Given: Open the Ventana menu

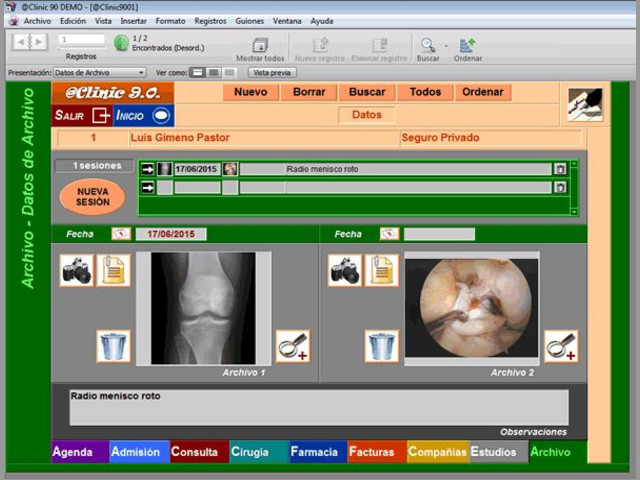Looking at the screenshot, I should point(287,21).
